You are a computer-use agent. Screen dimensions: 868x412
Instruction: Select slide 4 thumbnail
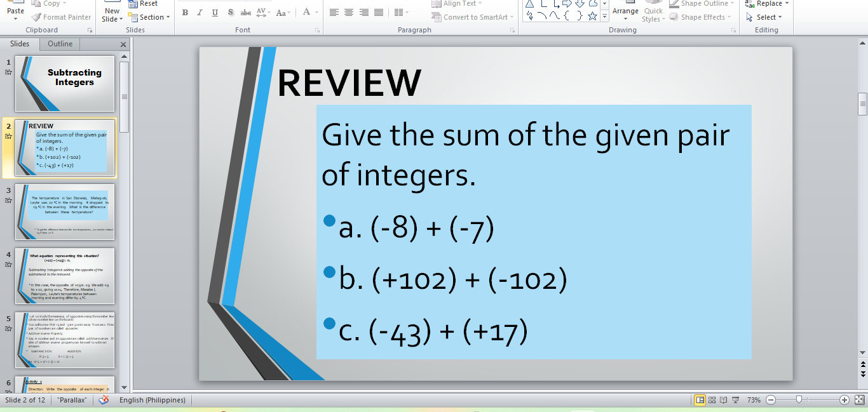(65, 276)
